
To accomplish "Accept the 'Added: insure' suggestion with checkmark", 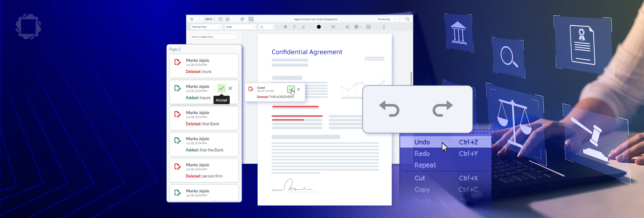I will (222, 88).
